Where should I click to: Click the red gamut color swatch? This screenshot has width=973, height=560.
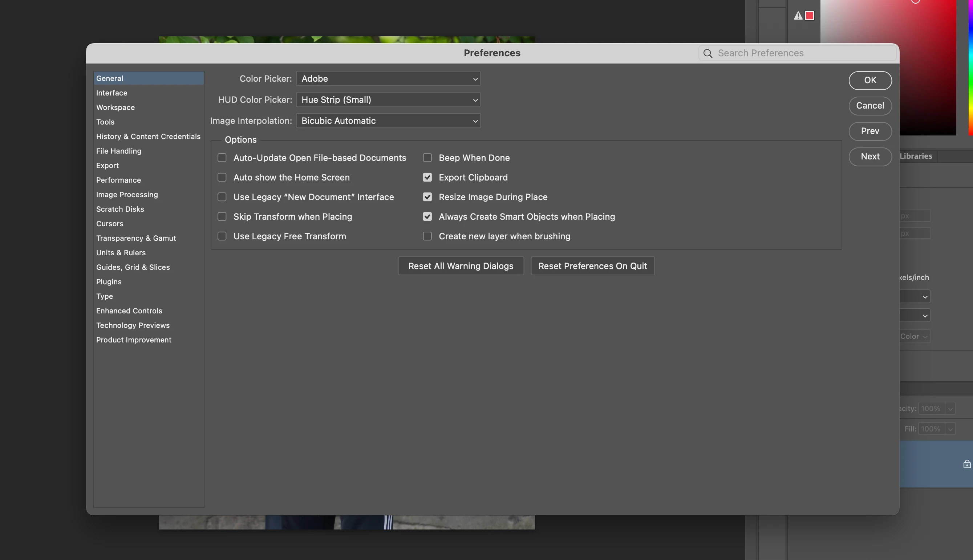tap(810, 16)
